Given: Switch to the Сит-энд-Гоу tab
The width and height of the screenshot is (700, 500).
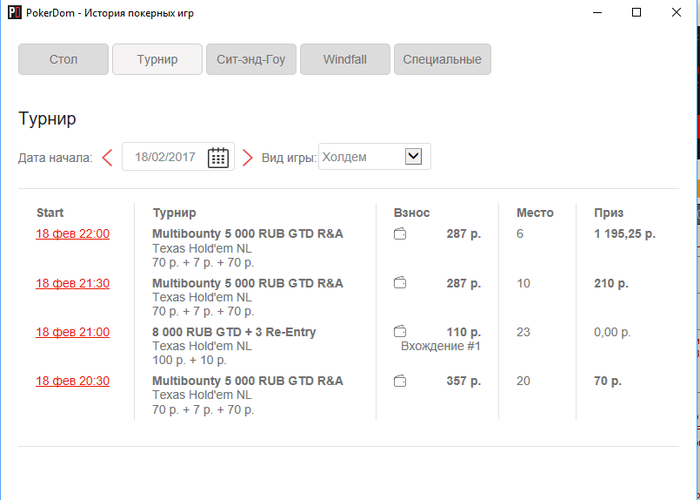Looking at the screenshot, I should [x=251, y=59].
